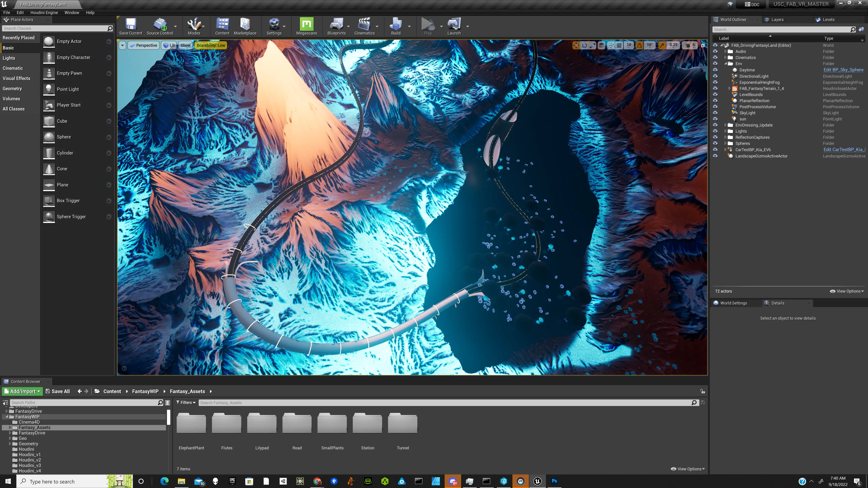Toggle rotation snapping in the viewport
Screen dimensions: 868x488
[639, 45]
